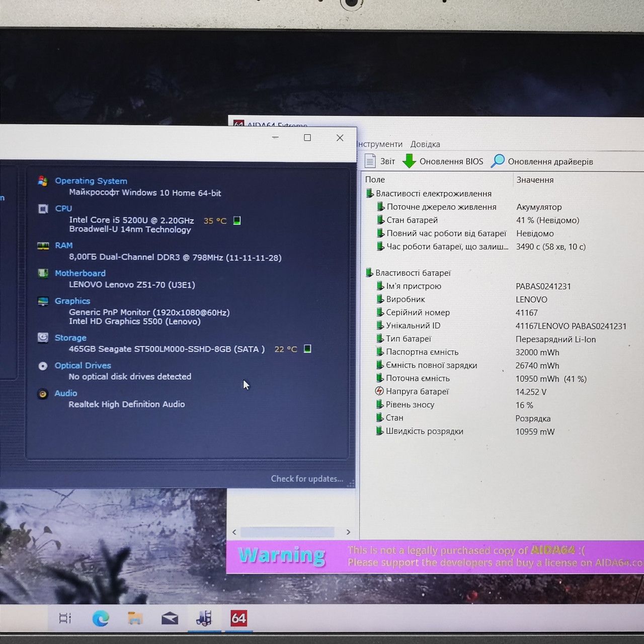Click the storage temperature 22 °C value
The width and height of the screenshot is (644, 644).
pos(286,349)
